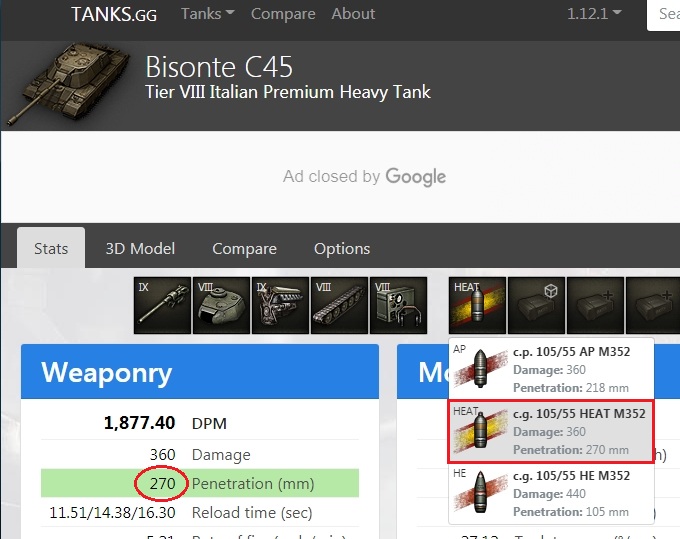Choose the c.p. 105/55 AP M352 shell
Image resolution: width=680 pixels, height=539 pixels.
(x=551, y=369)
